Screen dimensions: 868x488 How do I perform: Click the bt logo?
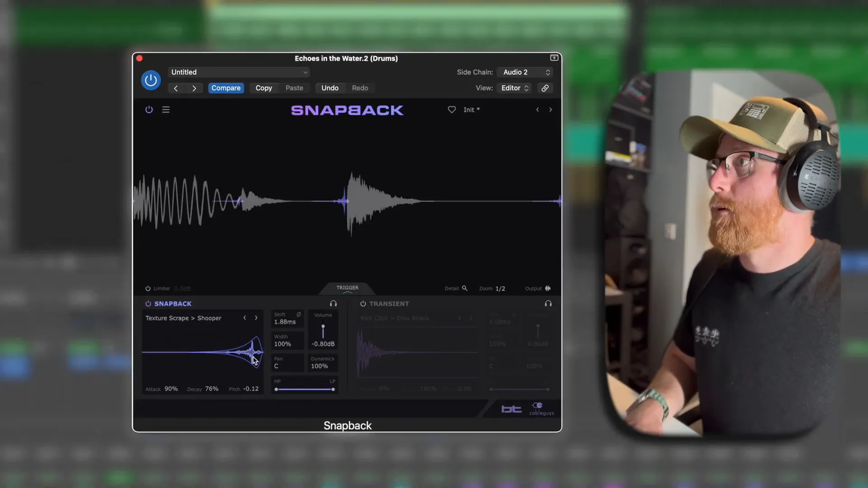[x=511, y=409]
